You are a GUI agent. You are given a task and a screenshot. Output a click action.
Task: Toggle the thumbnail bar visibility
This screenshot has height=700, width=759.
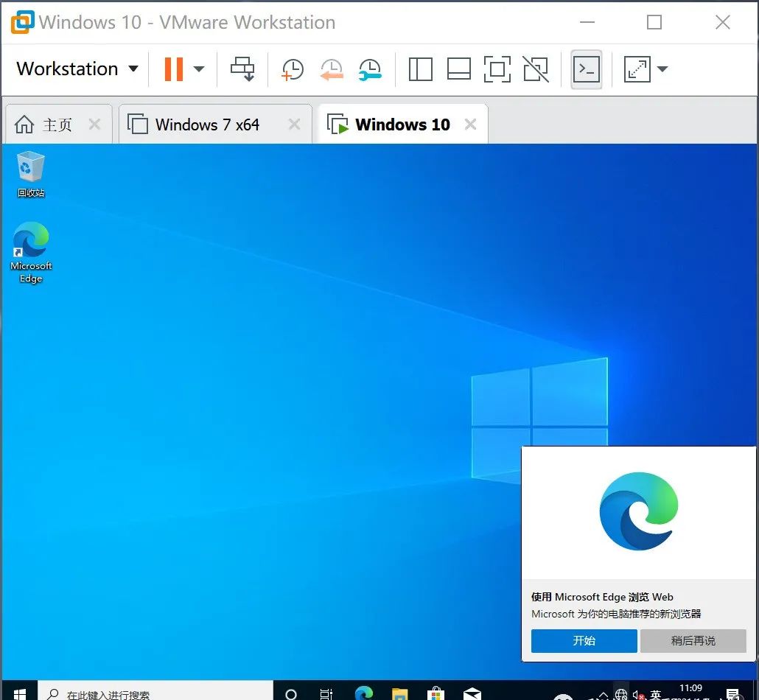coord(459,69)
